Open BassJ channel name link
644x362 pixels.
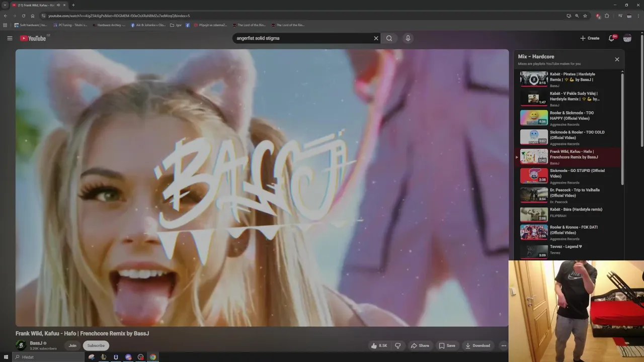click(36, 343)
